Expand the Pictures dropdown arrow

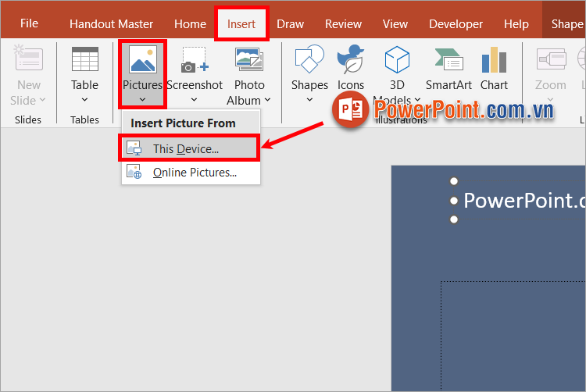click(x=142, y=99)
